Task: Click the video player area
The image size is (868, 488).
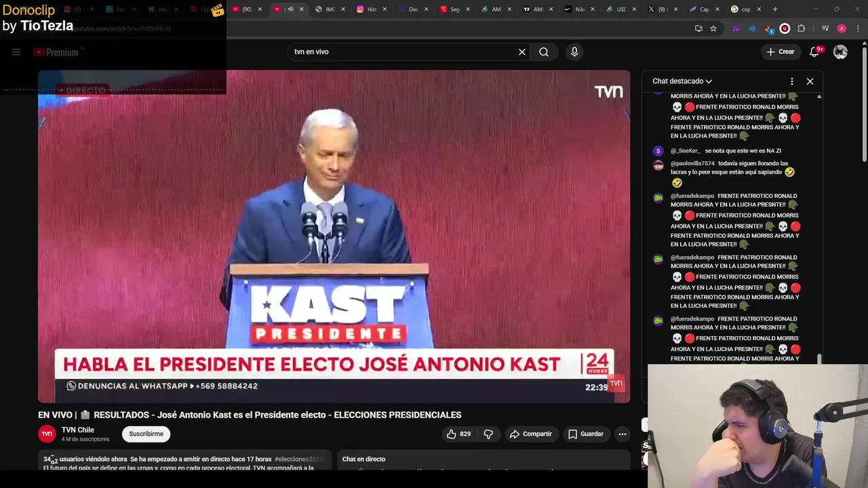Action: [x=334, y=236]
